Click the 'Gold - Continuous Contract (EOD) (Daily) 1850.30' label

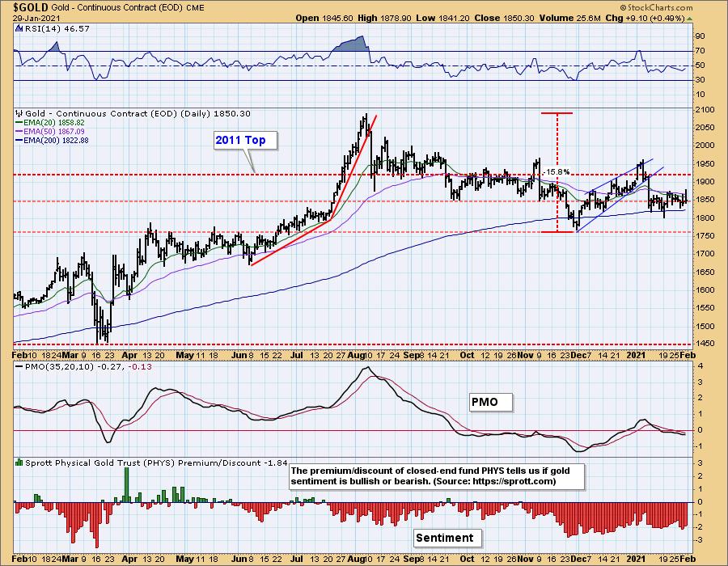click(x=138, y=114)
